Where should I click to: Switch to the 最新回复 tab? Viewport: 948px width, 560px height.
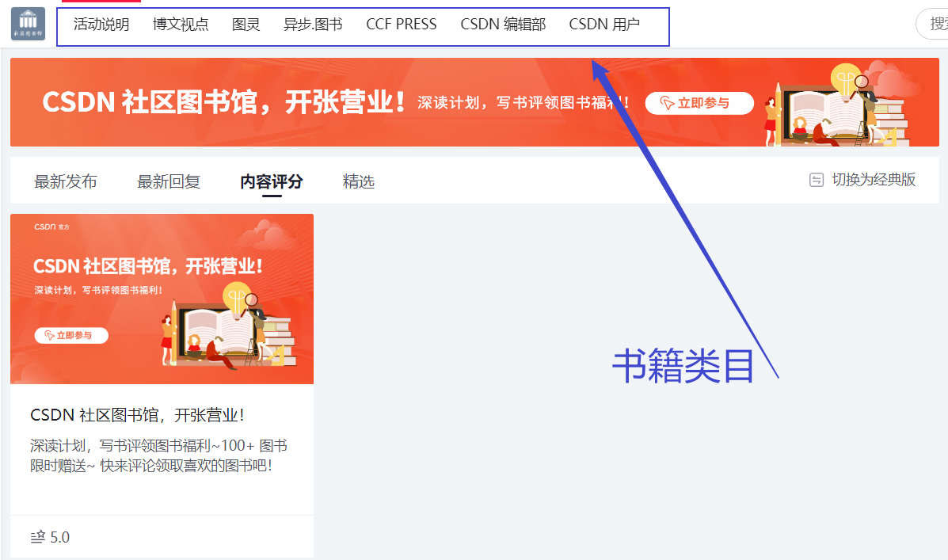(169, 181)
